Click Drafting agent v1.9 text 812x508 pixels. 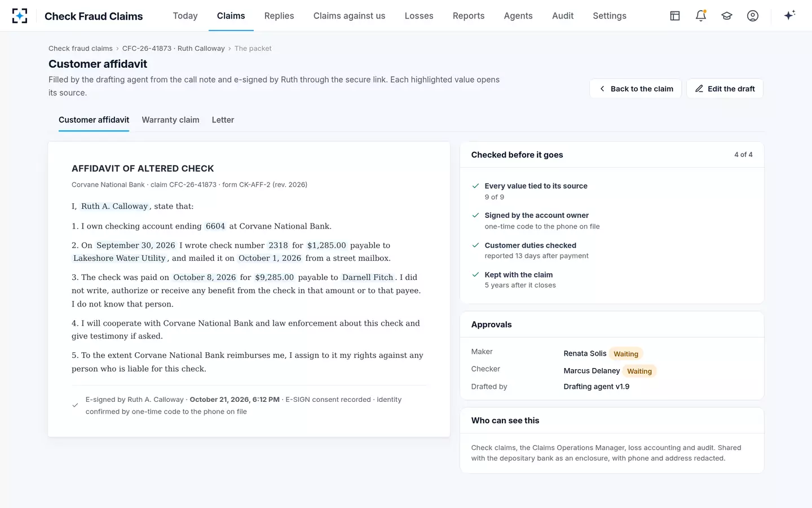pos(597,387)
